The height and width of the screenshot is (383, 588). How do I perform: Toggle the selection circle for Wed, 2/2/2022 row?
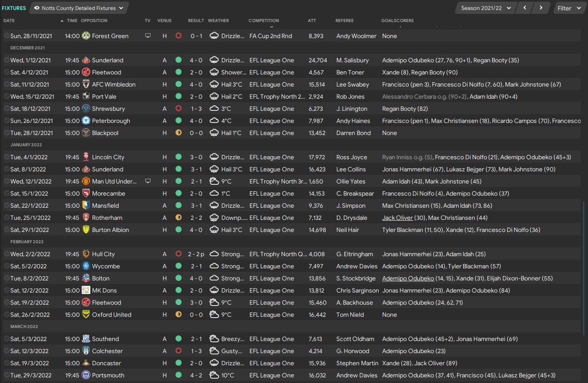coord(6,254)
